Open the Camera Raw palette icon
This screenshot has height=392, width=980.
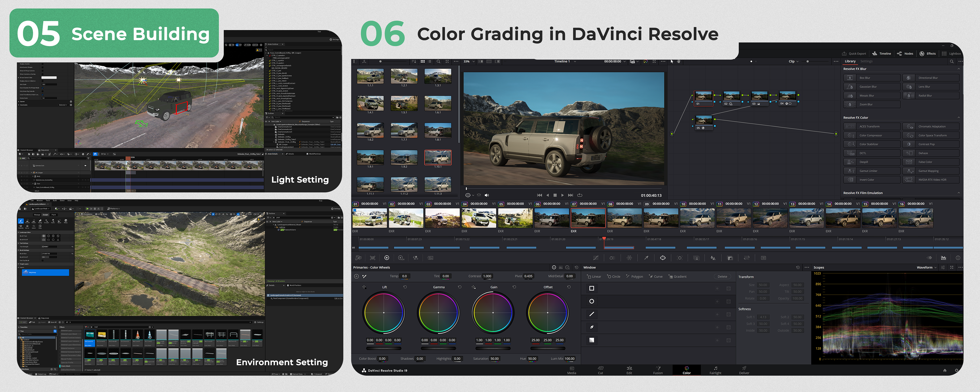point(358,258)
